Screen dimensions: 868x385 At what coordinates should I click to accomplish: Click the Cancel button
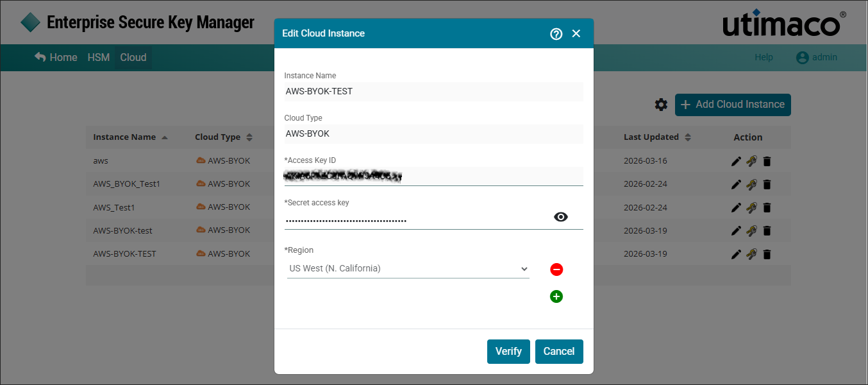(559, 352)
